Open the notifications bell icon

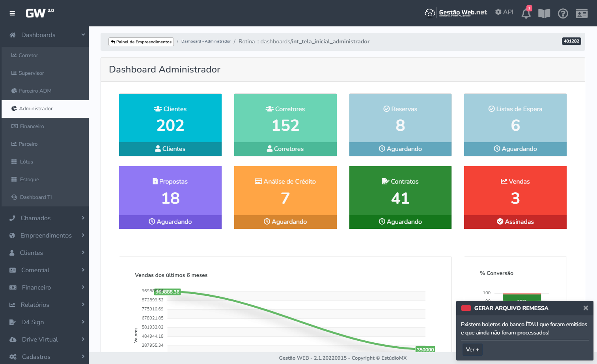pyautogui.click(x=526, y=13)
